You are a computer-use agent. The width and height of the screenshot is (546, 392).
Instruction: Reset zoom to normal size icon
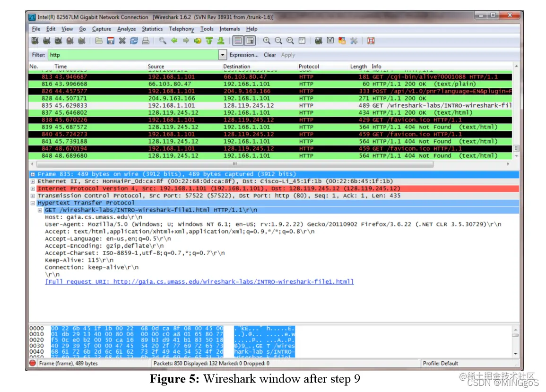290,41
